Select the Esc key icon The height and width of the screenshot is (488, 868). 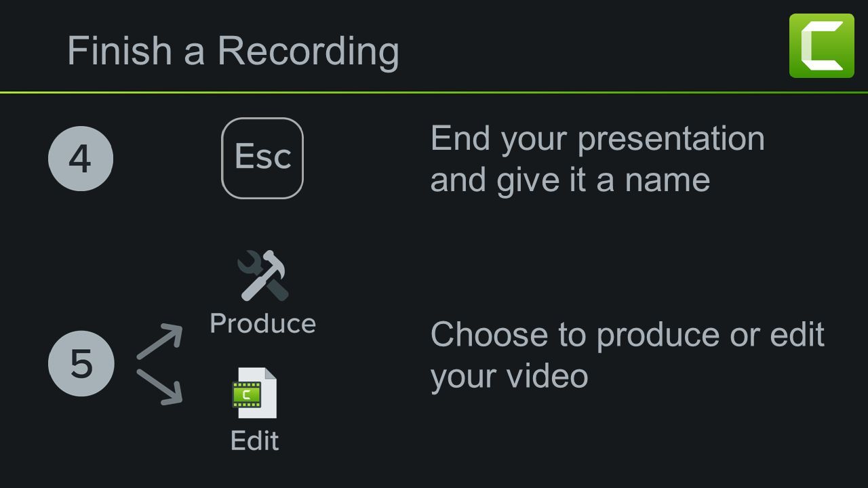262,158
